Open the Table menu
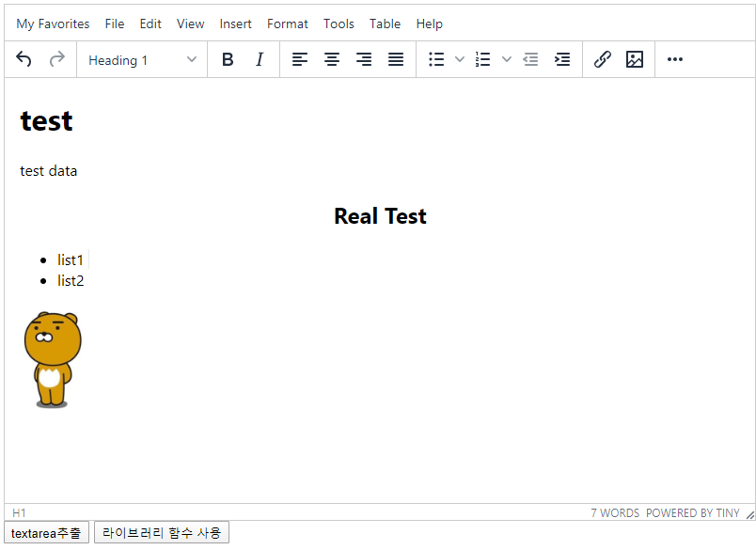 (x=385, y=24)
